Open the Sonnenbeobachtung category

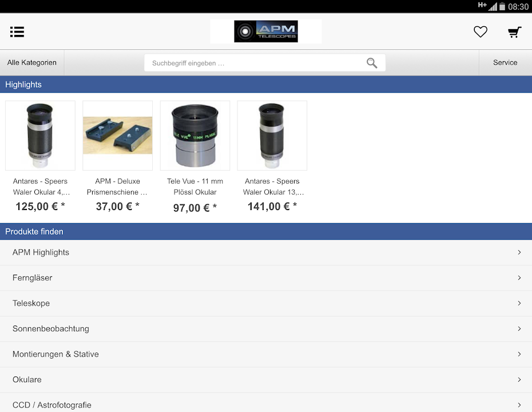[51, 328]
